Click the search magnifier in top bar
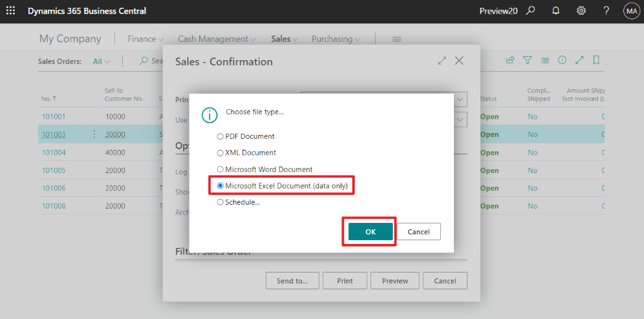The width and height of the screenshot is (644, 319). [x=531, y=11]
